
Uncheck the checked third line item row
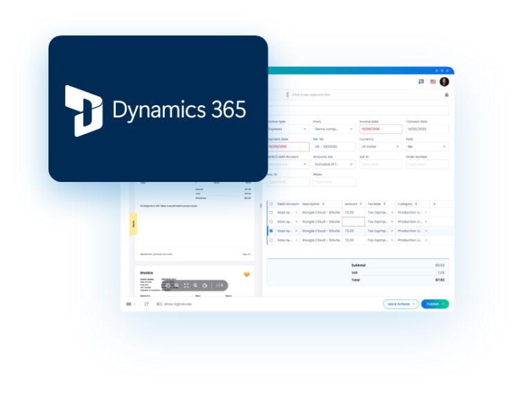tap(271, 230)
